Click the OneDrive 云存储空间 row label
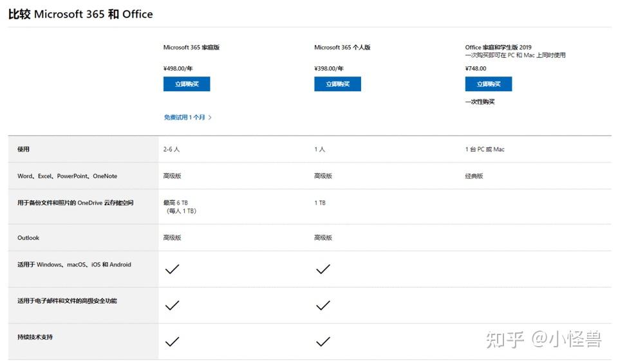 coord(75,203)
